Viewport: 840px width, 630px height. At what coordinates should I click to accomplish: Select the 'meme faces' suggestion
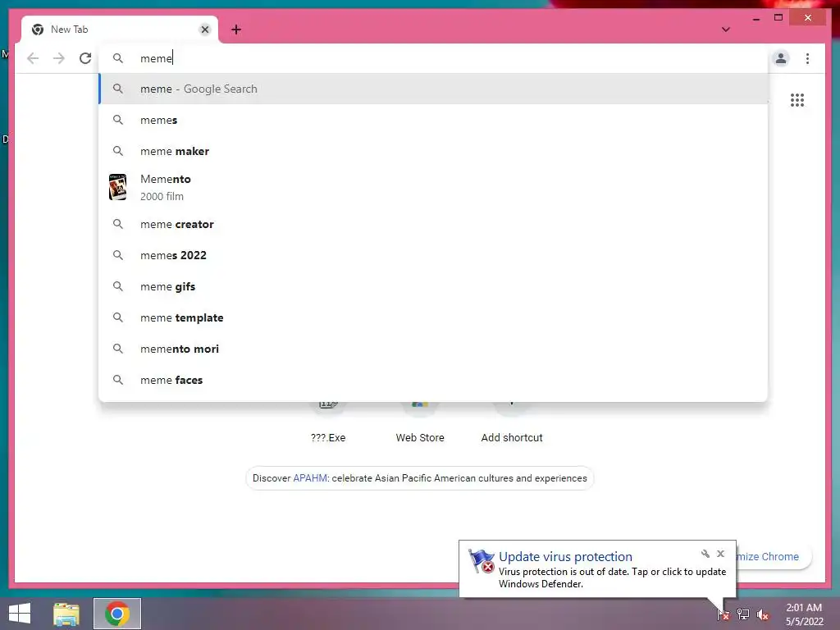pos(433,380)
